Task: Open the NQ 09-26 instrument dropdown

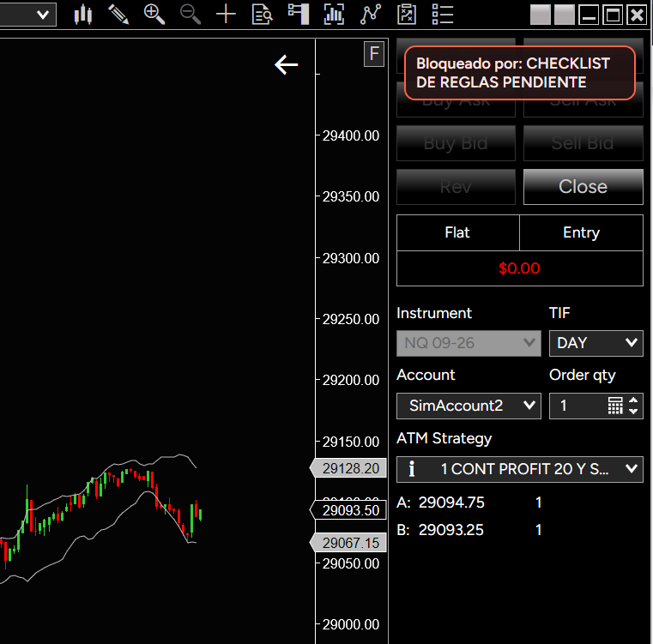Action: coord(469,344)
